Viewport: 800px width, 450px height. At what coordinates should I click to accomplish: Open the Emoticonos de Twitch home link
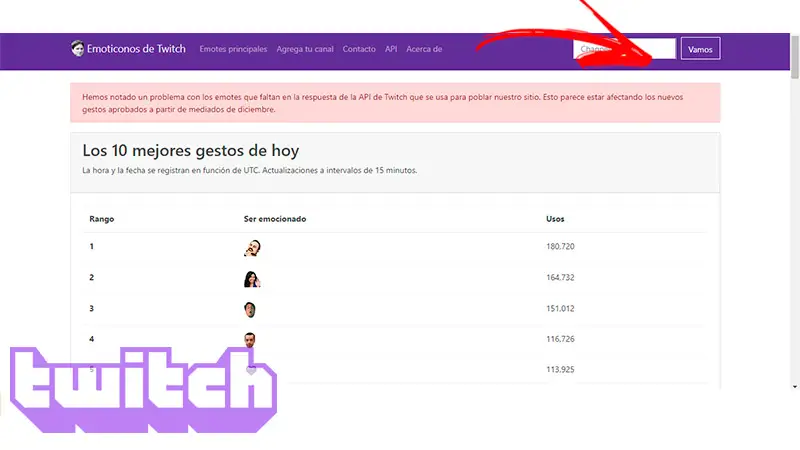[136, 49]
